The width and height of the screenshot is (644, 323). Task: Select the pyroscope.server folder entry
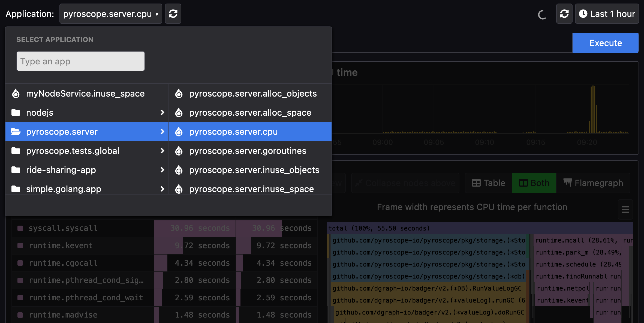click(87, 131)
